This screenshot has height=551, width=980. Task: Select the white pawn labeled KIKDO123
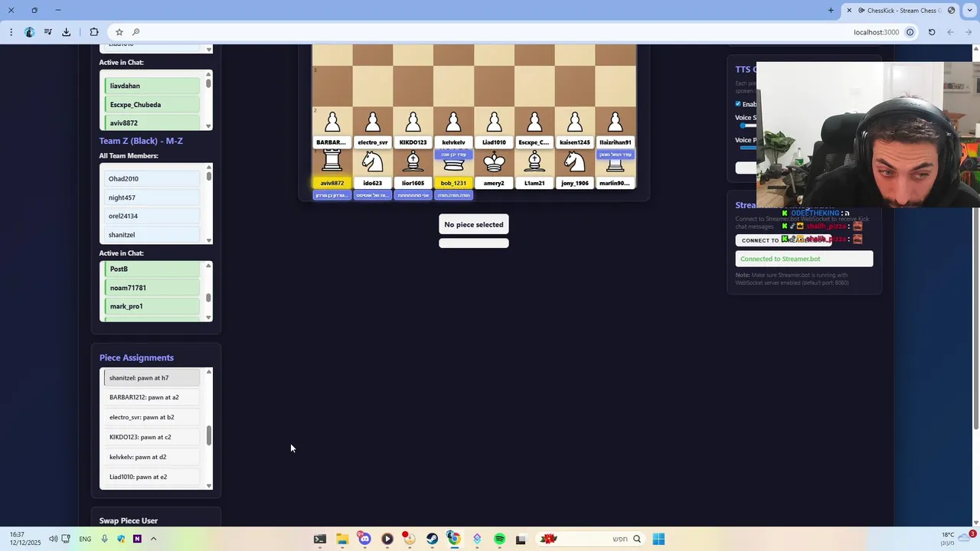413,122
